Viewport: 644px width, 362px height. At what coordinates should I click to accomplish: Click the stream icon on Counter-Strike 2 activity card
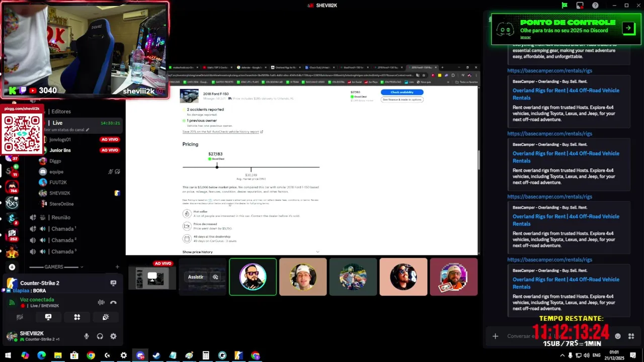tap(113, 283)
